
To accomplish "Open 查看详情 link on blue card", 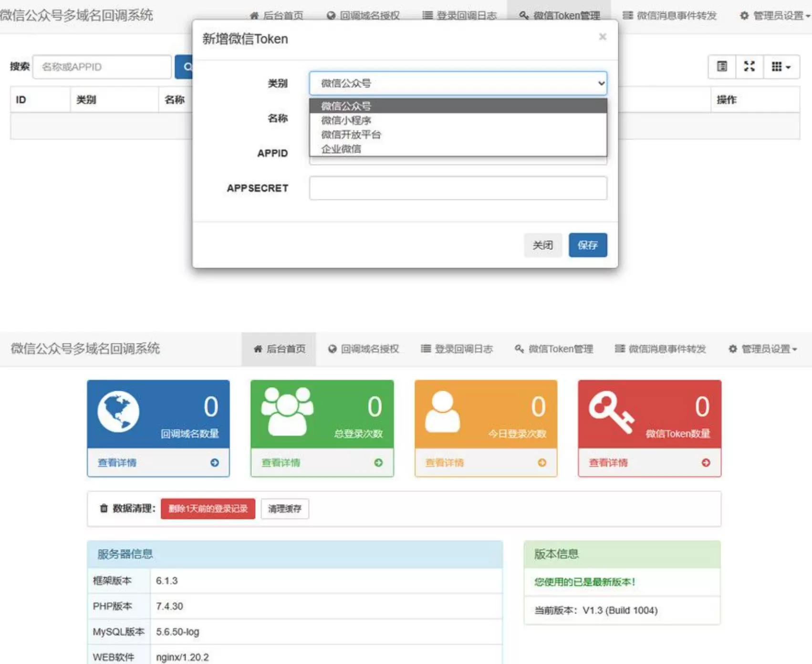I will tap(117, 463).
